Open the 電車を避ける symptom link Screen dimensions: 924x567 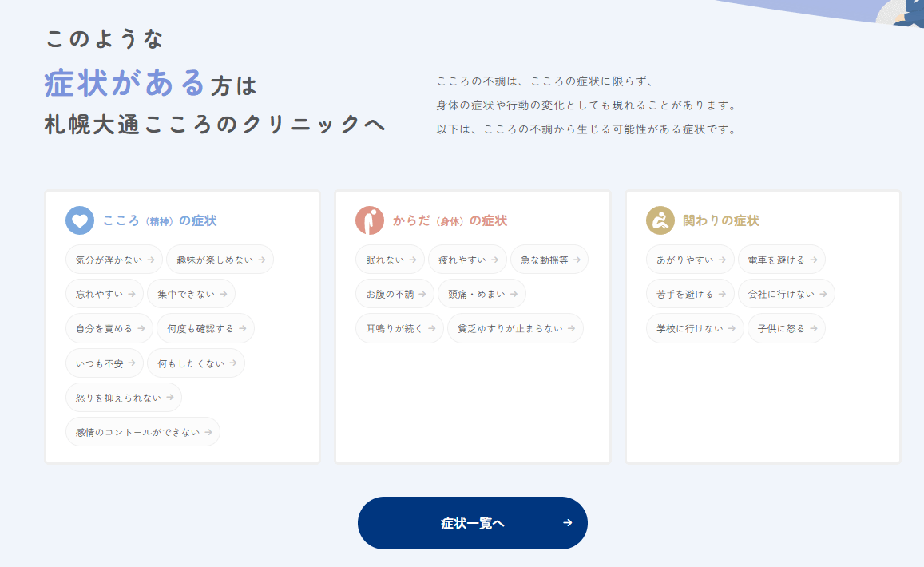coord(781,260)
